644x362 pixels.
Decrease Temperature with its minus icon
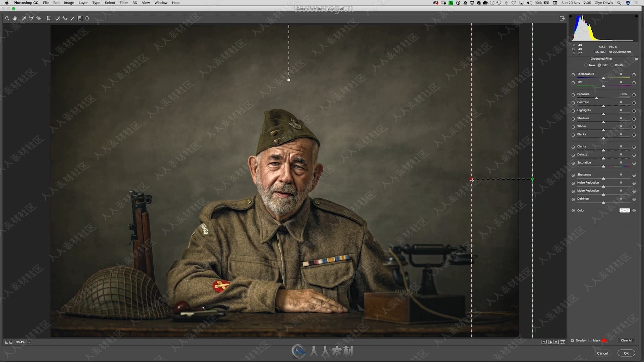click(573, 75)
